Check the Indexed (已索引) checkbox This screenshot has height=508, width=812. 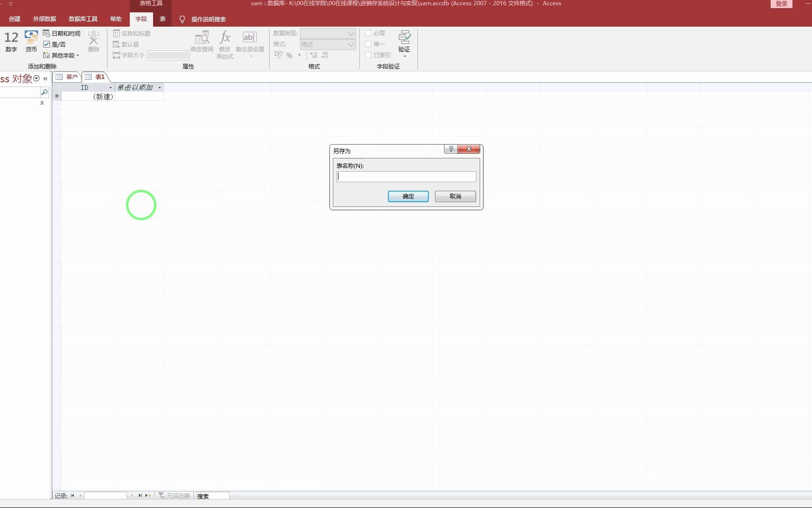pos(368,55)
